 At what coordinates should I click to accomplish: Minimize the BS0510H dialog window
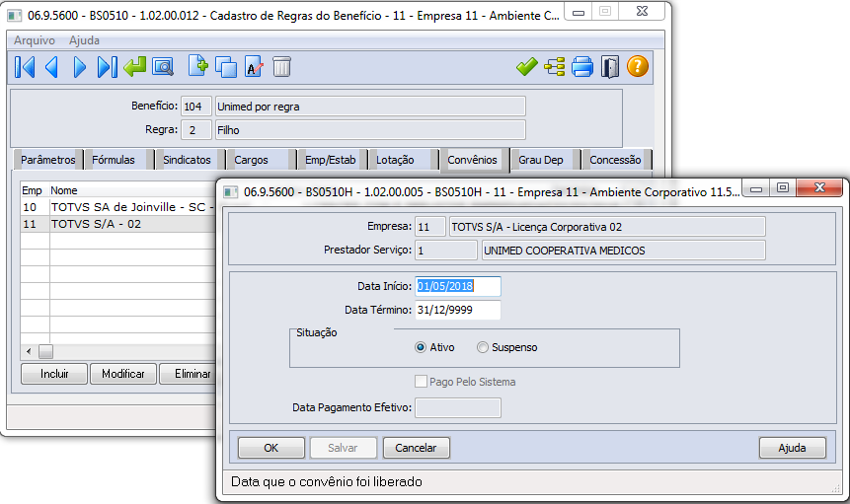tap(756, 187)
